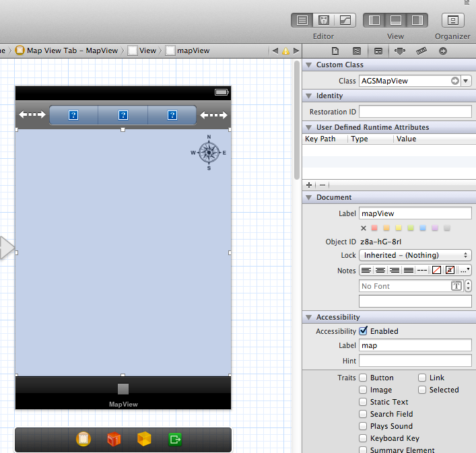Enable the Static Text trait checkbox
This screenshot has height=453, width=476.
point(364,402)
